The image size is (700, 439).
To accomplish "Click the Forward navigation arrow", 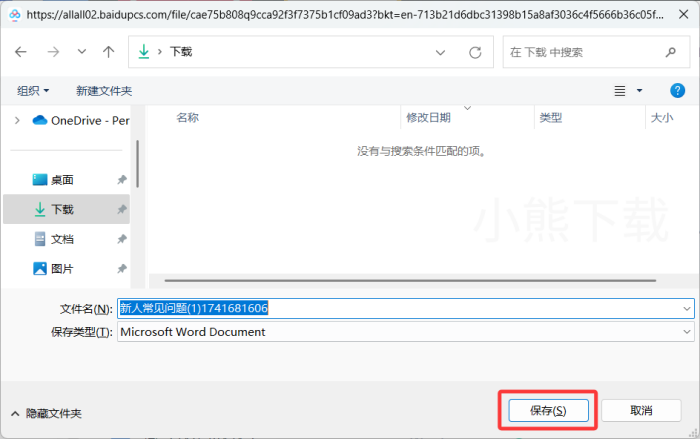I will click(53, 52).
